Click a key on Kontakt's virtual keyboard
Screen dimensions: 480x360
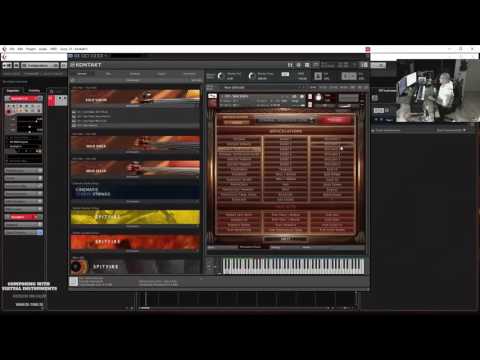(x=293, y=266)
